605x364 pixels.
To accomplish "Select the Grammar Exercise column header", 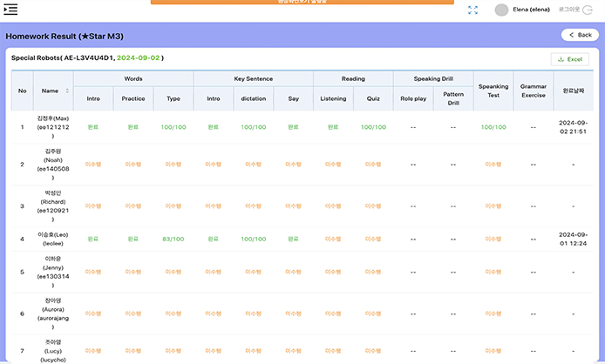I will click(533, 91).
